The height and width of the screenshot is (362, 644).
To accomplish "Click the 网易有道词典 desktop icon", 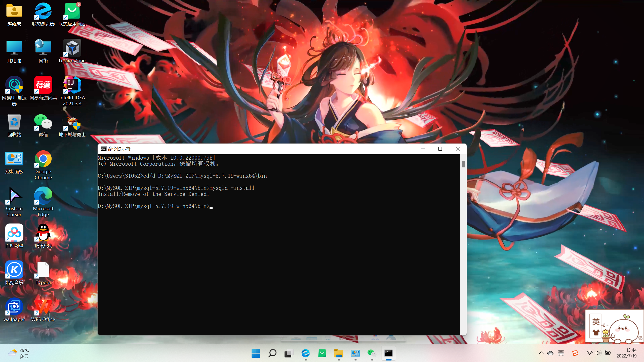I will coord(43,85).
